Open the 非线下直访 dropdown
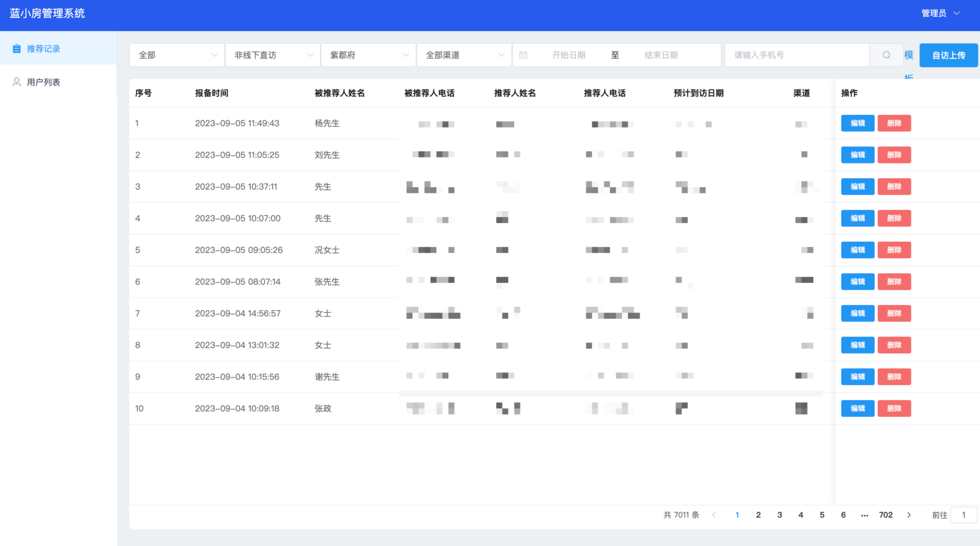Image resolution: width=980 pixels, height=546 pixels. (273, 55)
